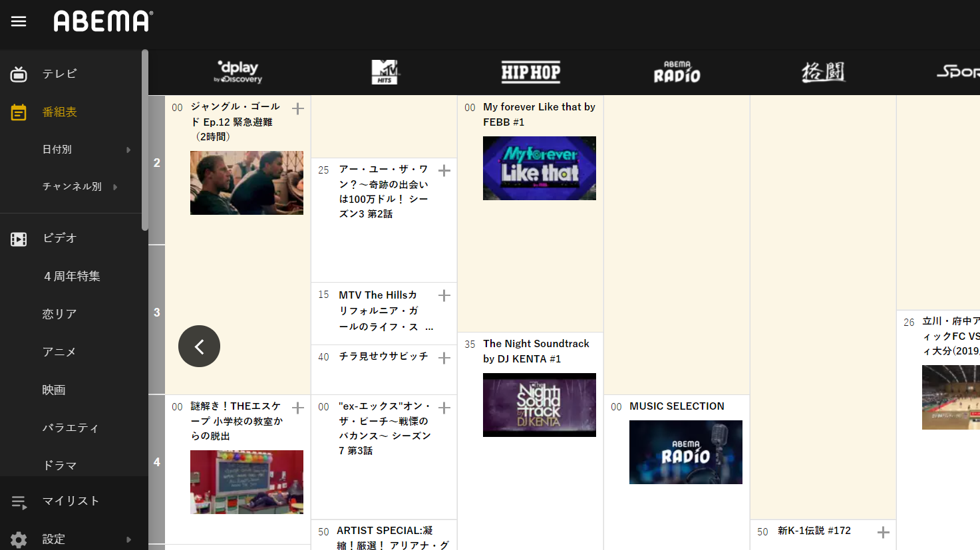Click the video film icon
980x550 pixels.
click(19, 239)
